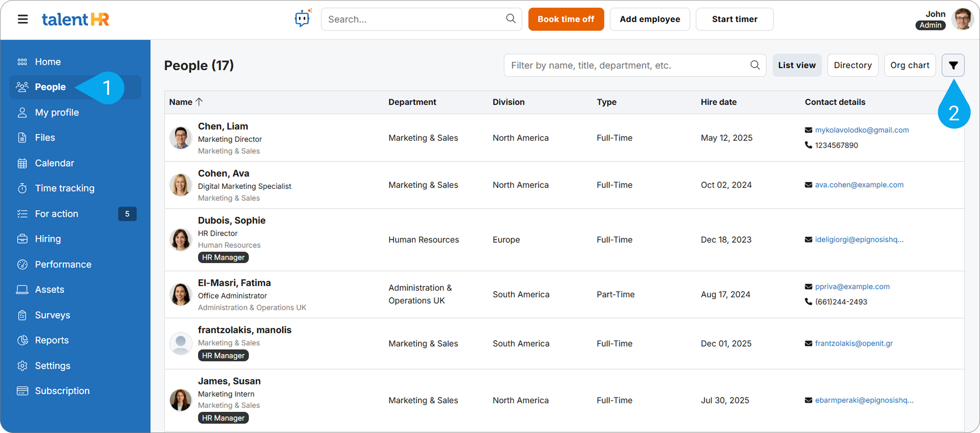Click the AI chatbot assistant icon
980x433 pixels.
[x=302, y=19]
